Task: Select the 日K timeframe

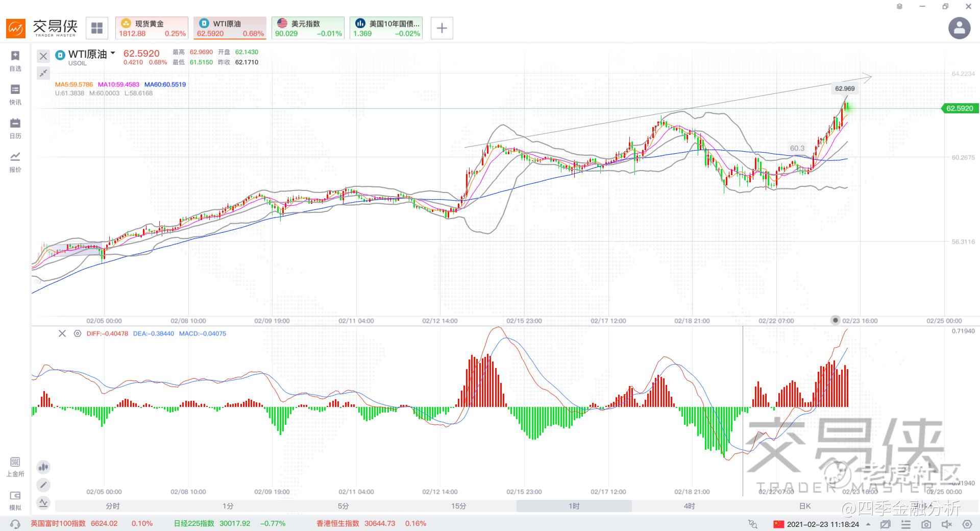Action: tap(805, 506)
